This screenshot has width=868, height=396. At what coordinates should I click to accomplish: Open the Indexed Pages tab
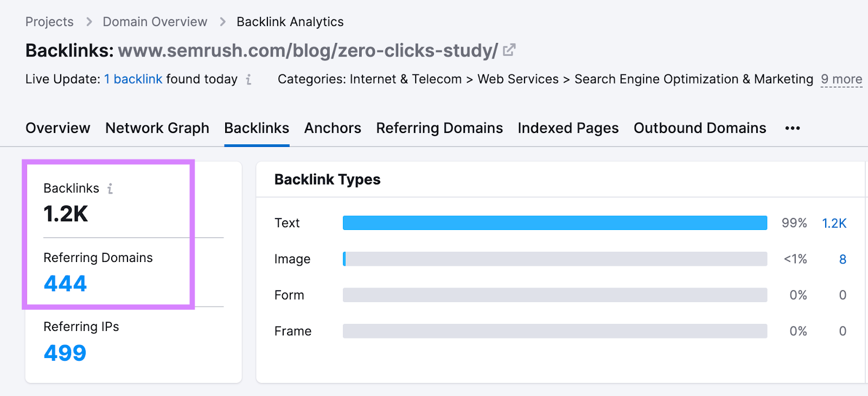click(x=568, y=129)
